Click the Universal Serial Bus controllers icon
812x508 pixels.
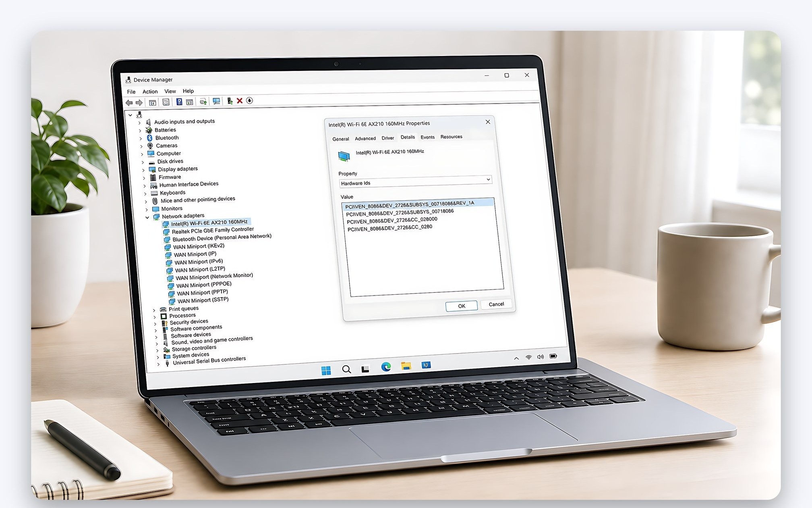167,364
